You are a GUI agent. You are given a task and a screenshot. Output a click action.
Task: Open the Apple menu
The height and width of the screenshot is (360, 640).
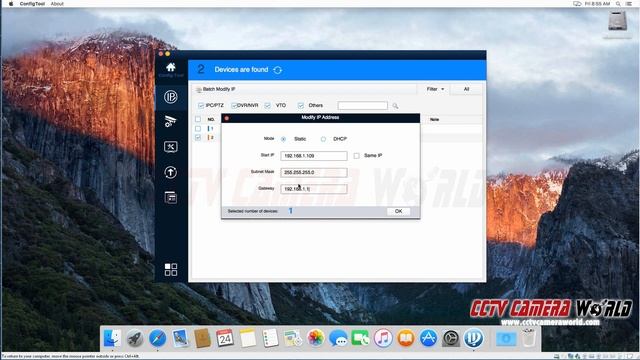click(x=11, y=4)
